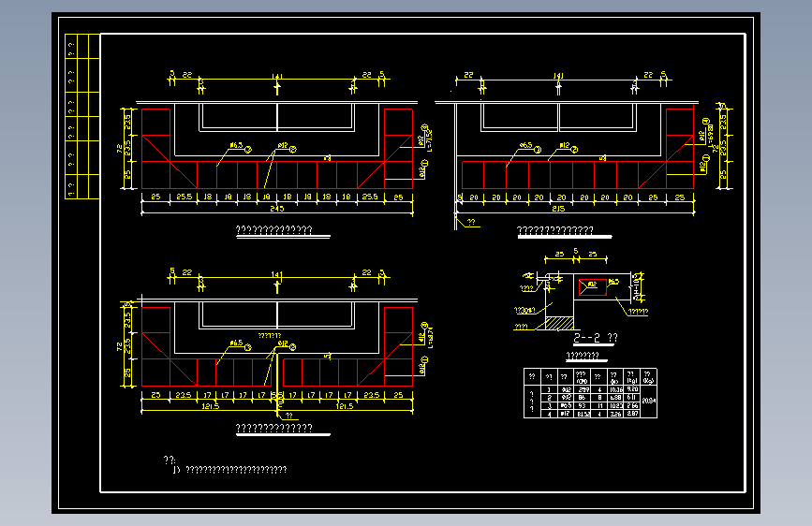Click the 215 overall width dimension
This screenshot has height=526, width=812.
(558, 209)
